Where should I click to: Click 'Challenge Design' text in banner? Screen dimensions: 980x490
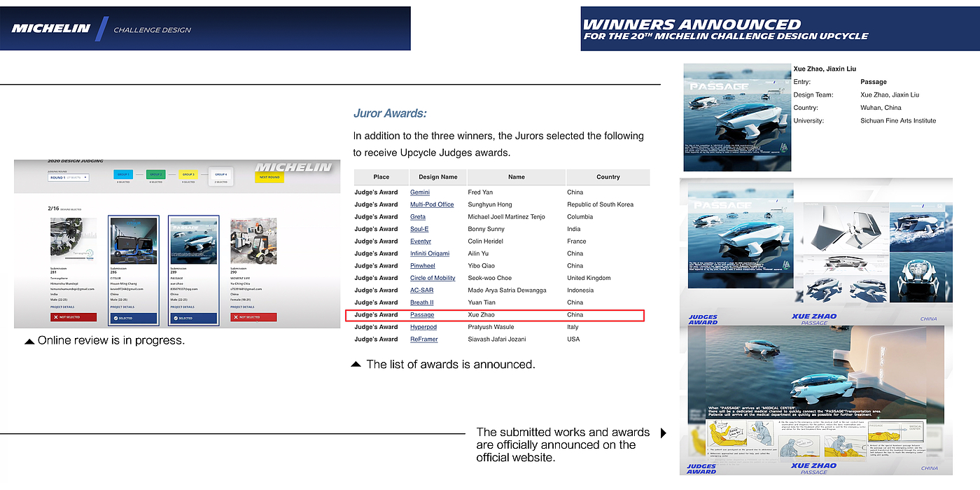coord(152,30)
